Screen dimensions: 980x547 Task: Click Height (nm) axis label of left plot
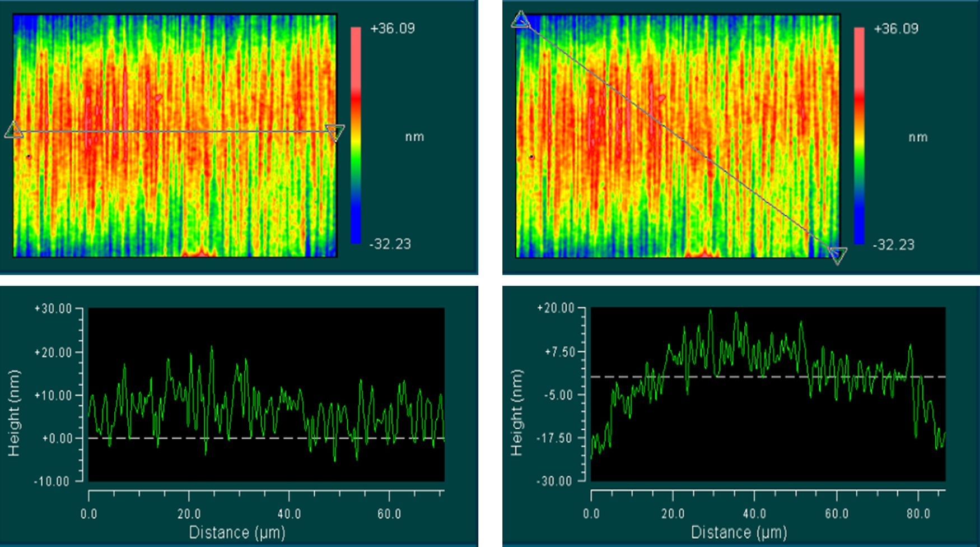click(14, 413)
